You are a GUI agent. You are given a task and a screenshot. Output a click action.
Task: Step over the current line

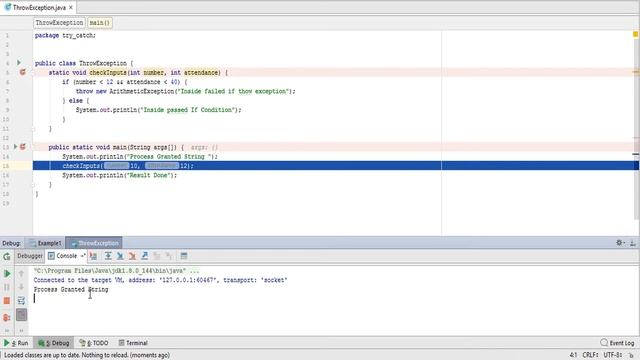108,256
